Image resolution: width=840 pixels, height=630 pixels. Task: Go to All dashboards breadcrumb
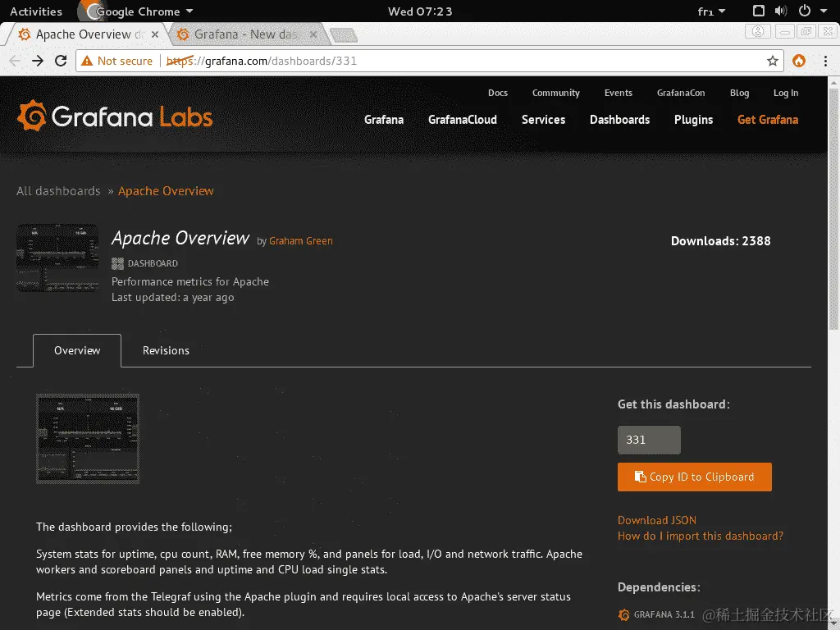tap(58, 191)
